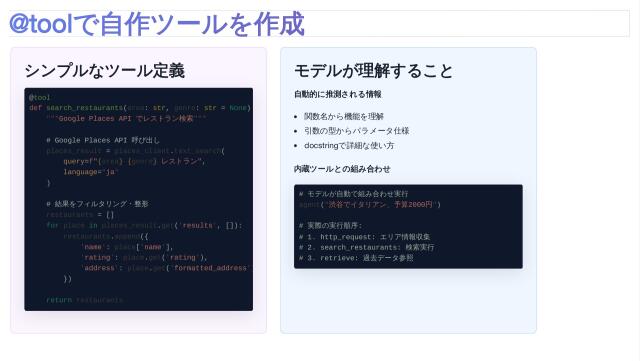Click the 'language=ja' code line
Image resolution: width=640 pixels, height=361 pixels.
[x=90, y=172]
